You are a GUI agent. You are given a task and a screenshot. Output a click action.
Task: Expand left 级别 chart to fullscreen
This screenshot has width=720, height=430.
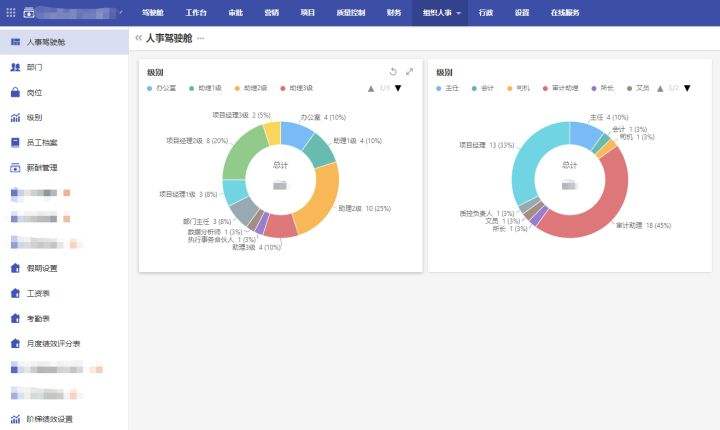[409, 72]
